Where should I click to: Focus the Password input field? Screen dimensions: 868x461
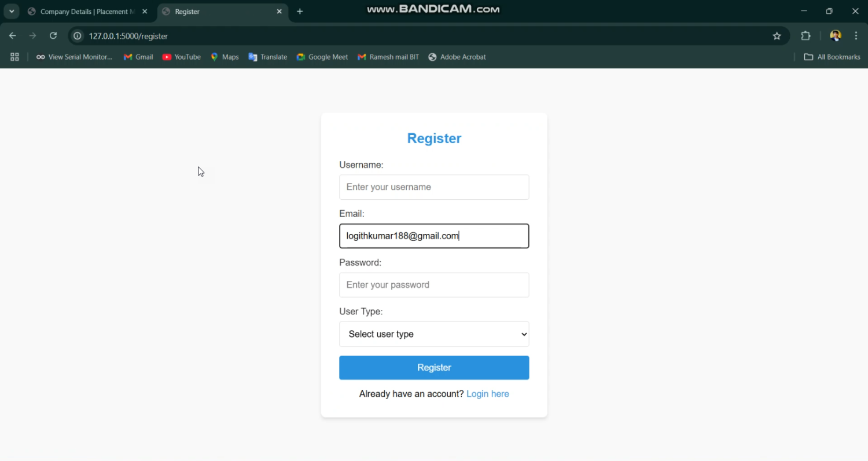pos(434,285)
